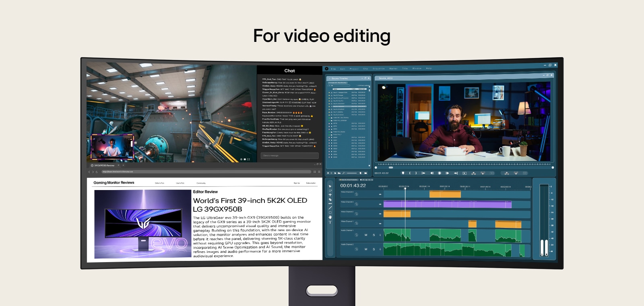This screenshot has width=644, height=306.
Task: Click thumbnail zoom slider in Source Timeline panel
Action: (352, 173)
